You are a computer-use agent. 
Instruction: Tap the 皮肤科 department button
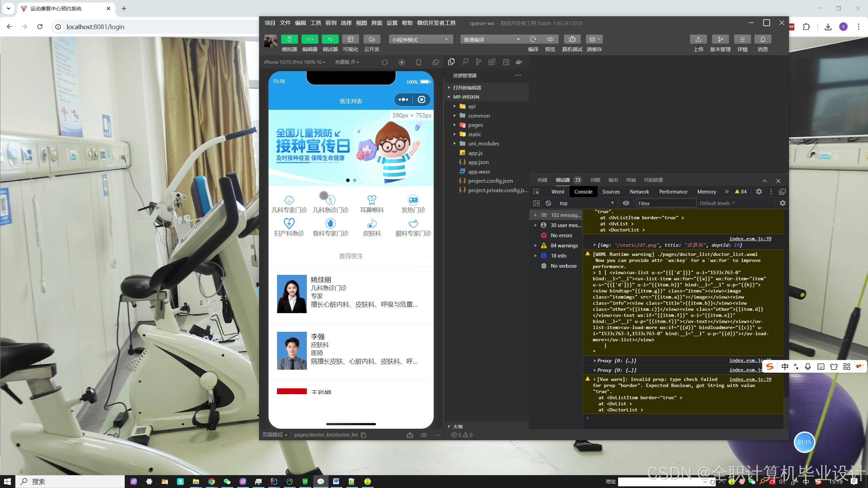tap(372, 228)
